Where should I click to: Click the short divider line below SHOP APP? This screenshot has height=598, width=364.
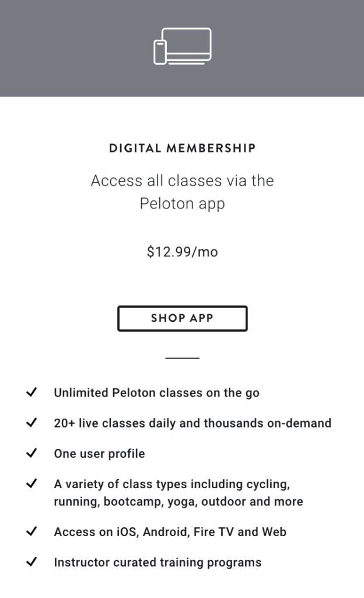(x=183, y=358)
